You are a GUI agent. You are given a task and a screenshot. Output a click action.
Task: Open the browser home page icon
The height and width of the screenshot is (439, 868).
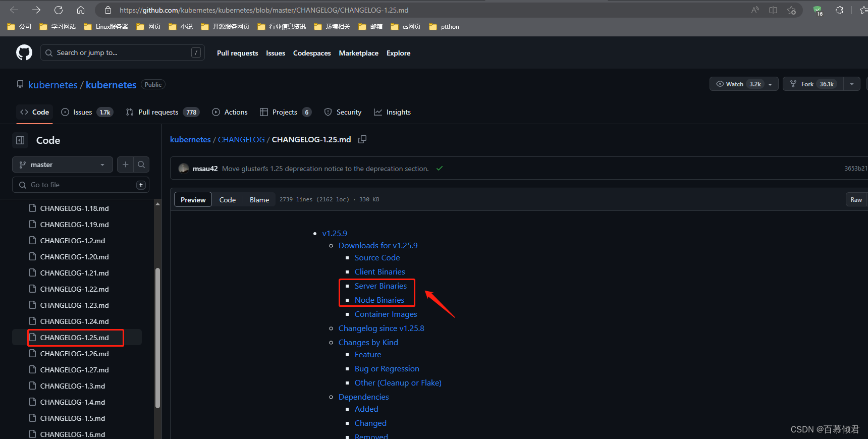81,10
